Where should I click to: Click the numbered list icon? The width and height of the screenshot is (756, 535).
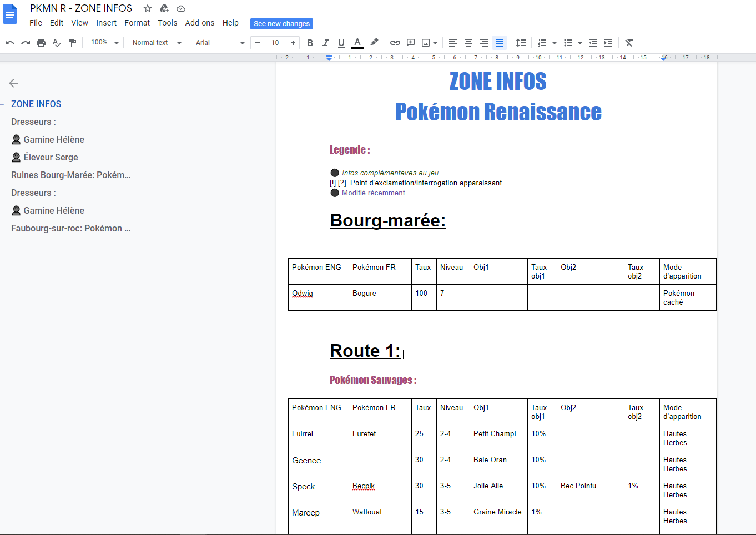542,43
